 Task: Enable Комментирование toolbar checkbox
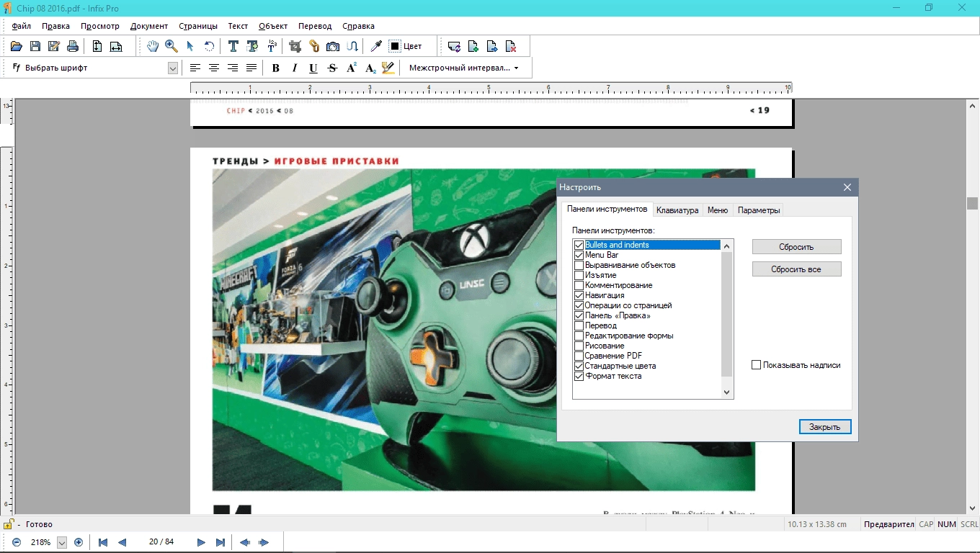(x=579, y=285)
